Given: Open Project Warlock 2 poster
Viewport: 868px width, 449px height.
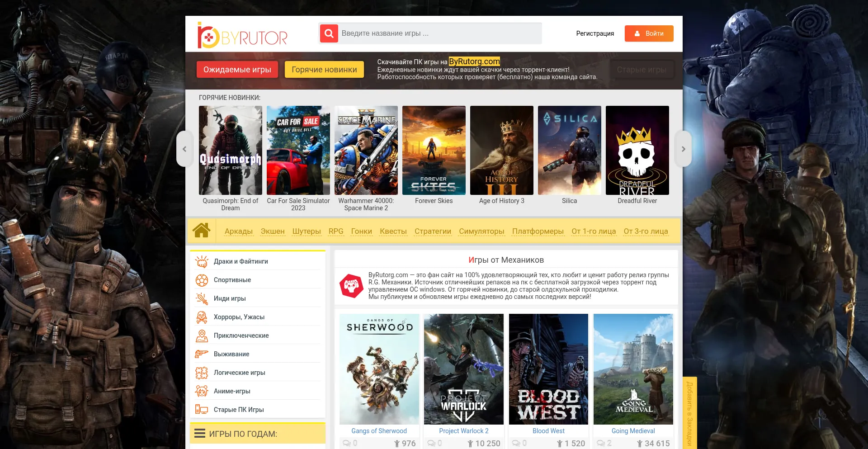Looking at the screenshot, I should point(464,369).
